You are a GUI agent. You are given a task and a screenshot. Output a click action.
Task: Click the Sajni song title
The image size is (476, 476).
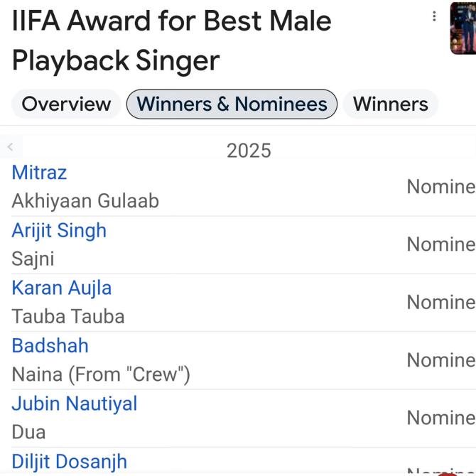(x=33, y=259)
